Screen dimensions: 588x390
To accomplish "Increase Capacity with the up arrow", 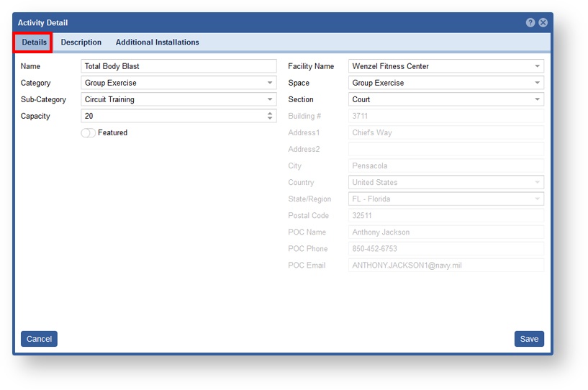I will point(270,113).
